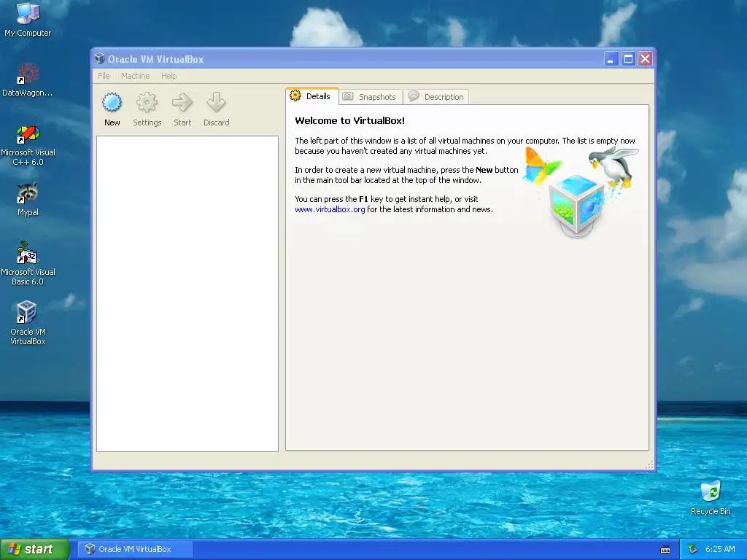Viewport: 747px width, 560px height.
Task: Click the network icon in system tray
Action: (693, 549)
